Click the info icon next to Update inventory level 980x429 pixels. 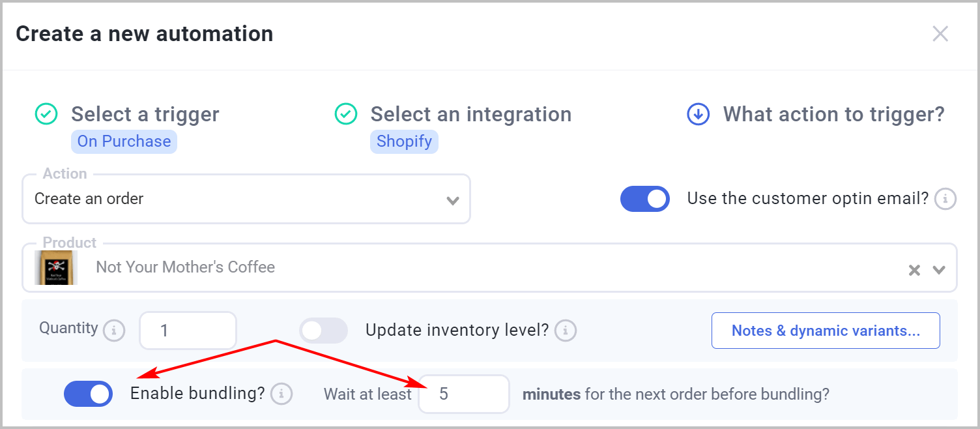click(565, 331)
